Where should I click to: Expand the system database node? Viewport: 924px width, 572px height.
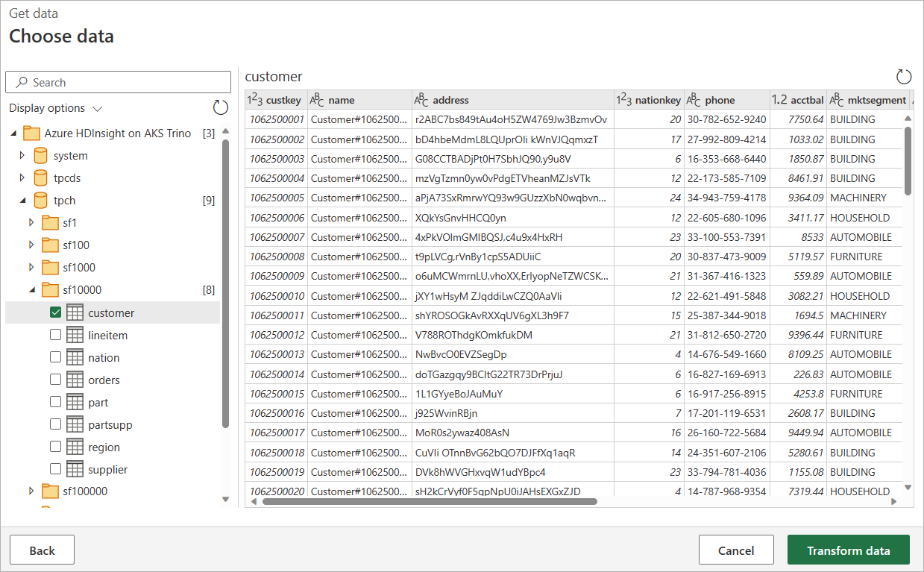[x=22, y=156]
